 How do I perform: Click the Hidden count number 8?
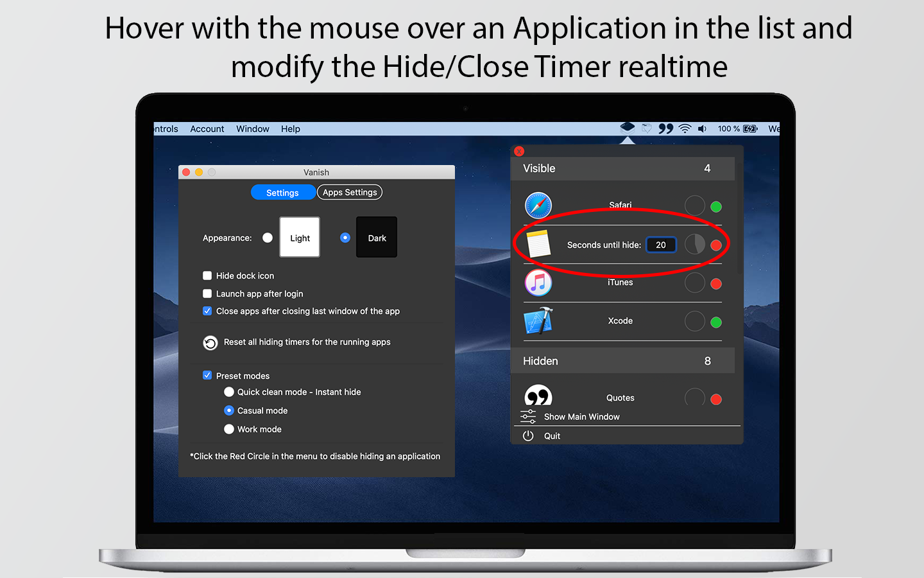coord(708,361)
